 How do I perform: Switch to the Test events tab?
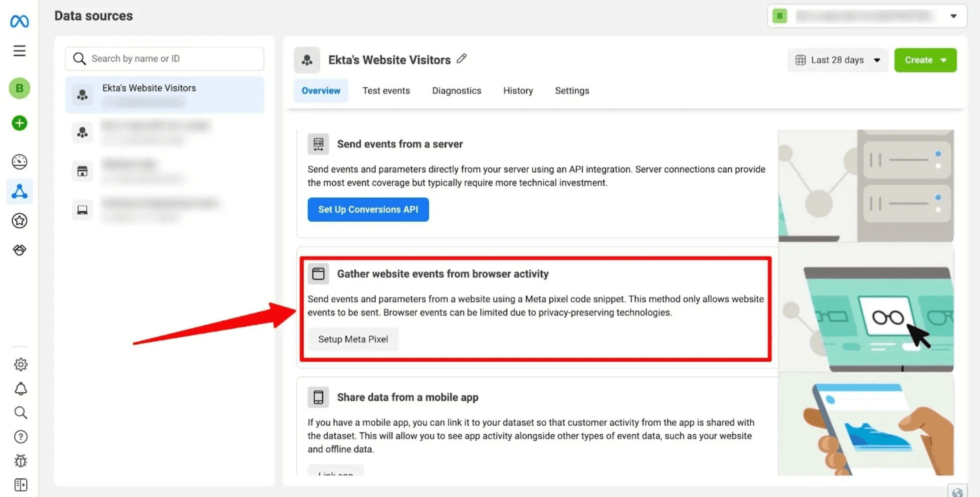coord(386,91)
